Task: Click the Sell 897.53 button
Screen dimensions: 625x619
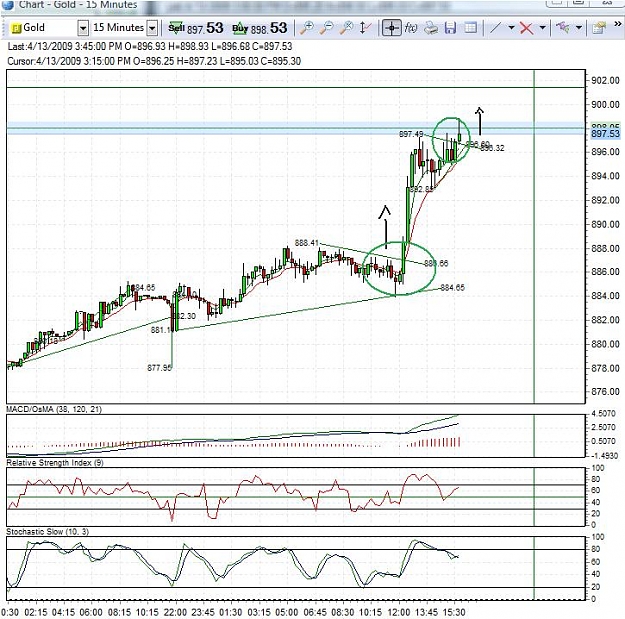Action: 195,28
